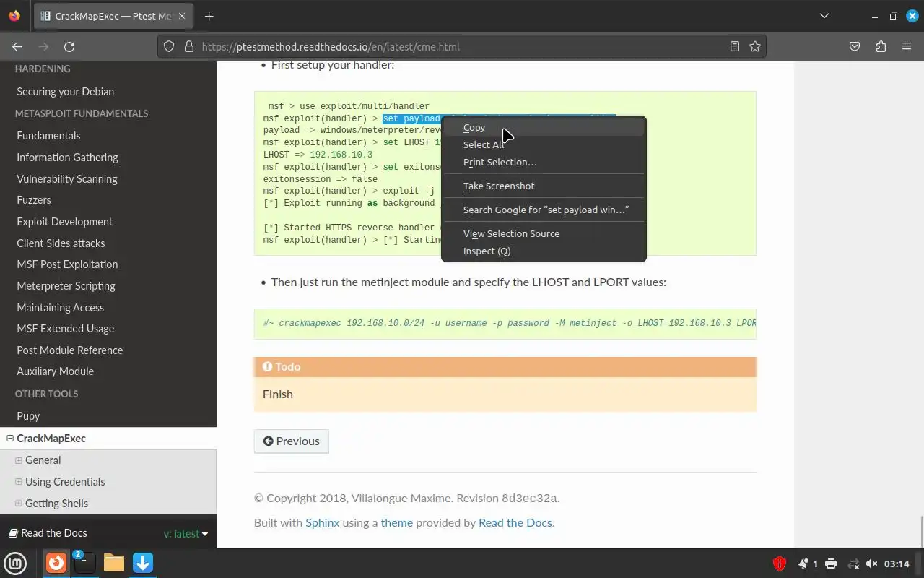This screenshot has height=578, width=924.
Task: Follow the Sphinx footer link
Action: tap(322, 522)
